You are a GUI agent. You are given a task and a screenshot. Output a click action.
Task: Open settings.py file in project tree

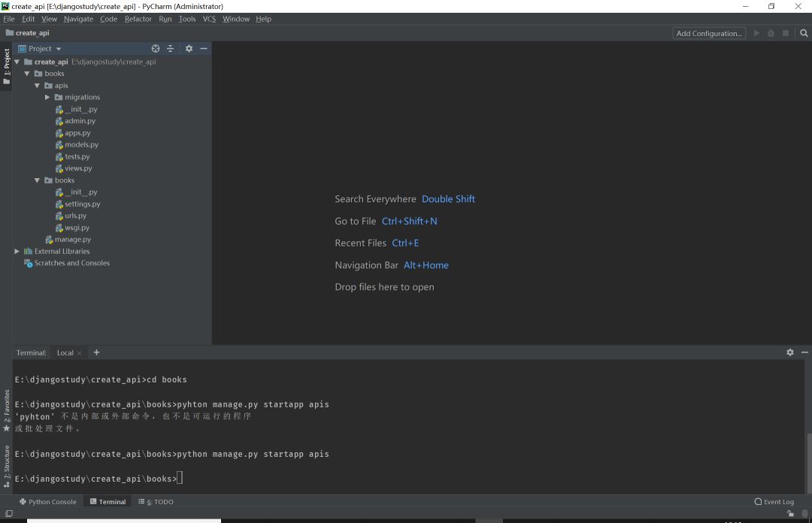[83, 204]
